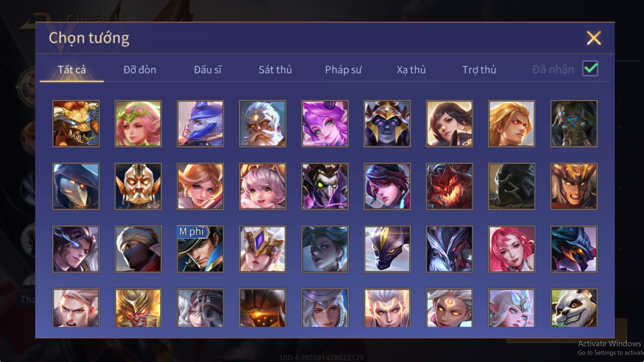Pick the purple-haired girl hero
Screen dimensions: 644x362
[x=325, y=123]
